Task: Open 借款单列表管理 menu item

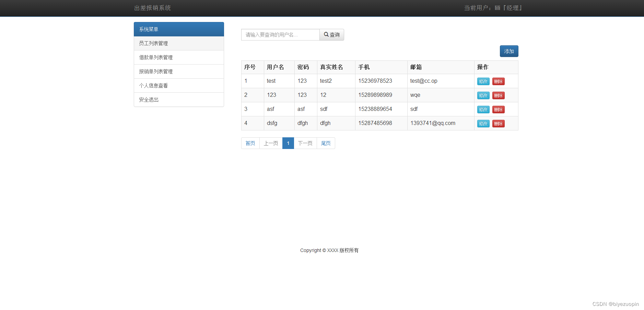Action: [179, 57]
